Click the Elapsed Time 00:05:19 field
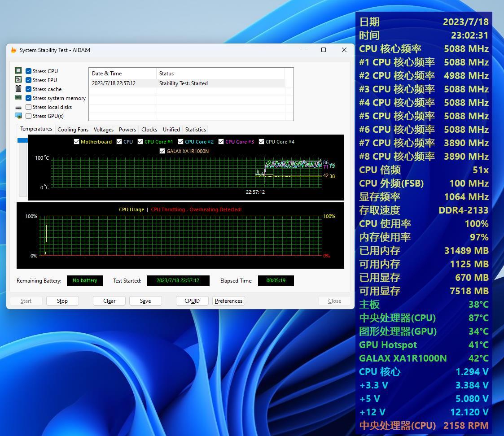 [x=276, y=280]
